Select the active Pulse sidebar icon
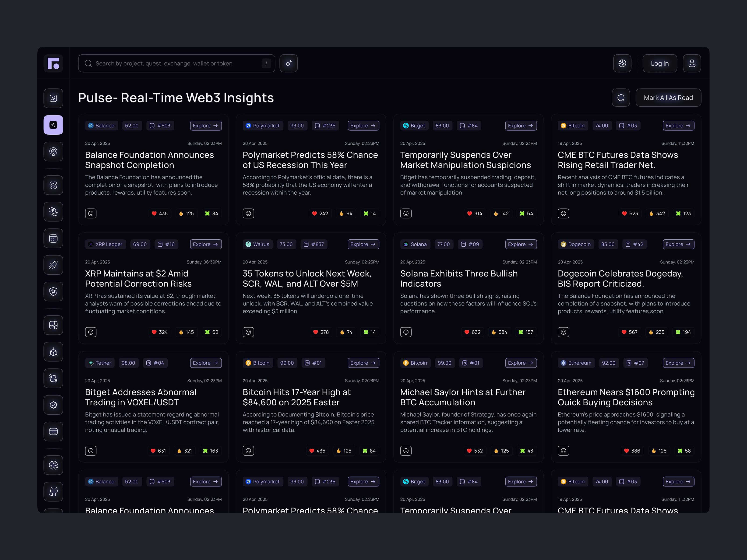 click(53, 125)
